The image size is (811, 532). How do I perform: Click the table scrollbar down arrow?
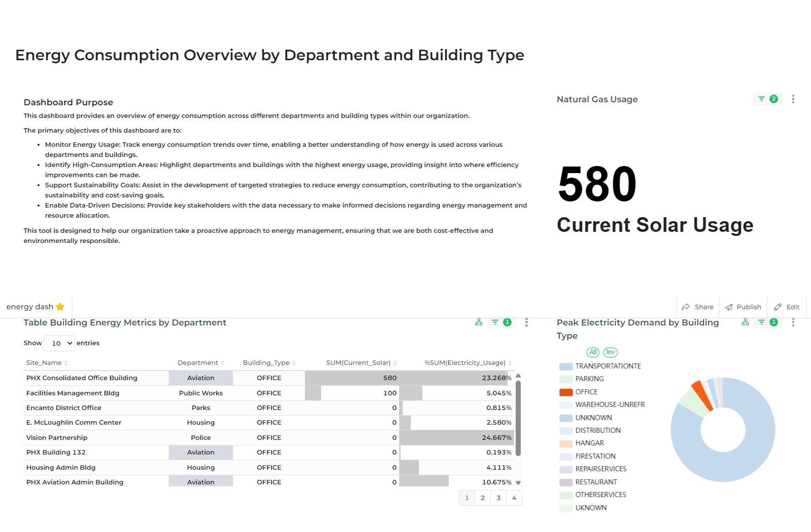tap(518, 483)
